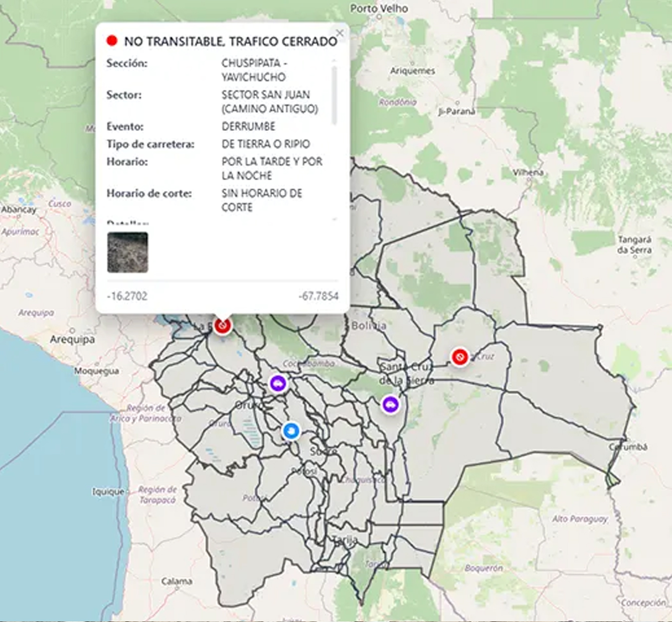Click the NO TRANSITABLE, TRAFICO CERRADO title

230,41
